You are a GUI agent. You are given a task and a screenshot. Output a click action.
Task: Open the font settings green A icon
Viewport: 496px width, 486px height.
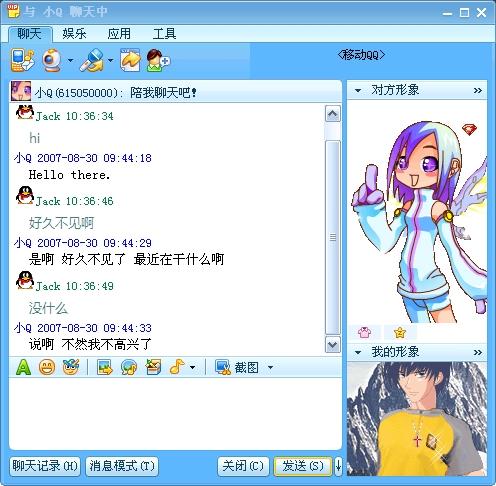click(23, 367)
